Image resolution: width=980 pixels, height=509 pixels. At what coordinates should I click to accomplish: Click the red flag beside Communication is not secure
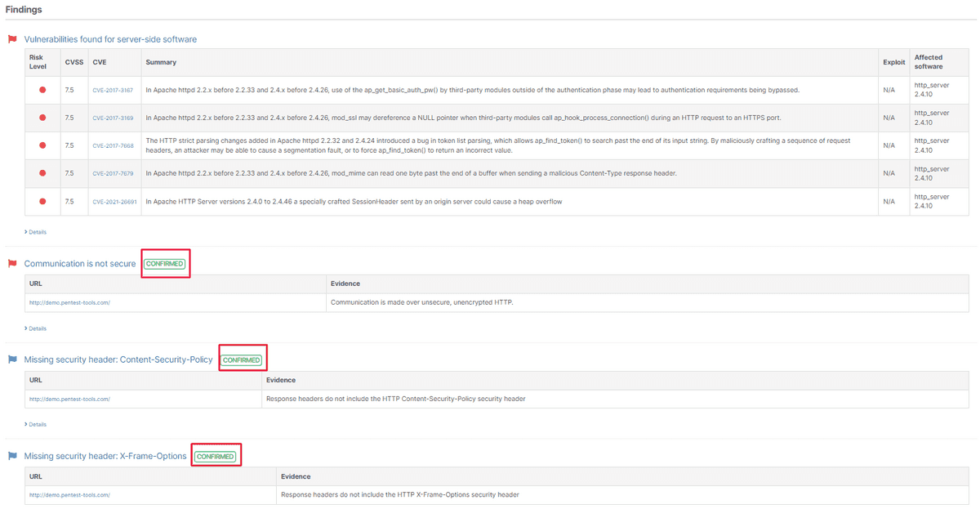12,264
